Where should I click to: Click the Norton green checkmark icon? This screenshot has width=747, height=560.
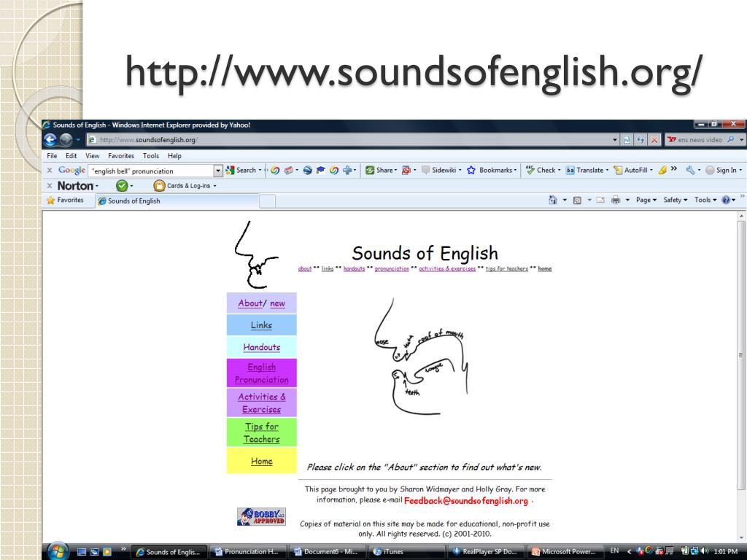(x=122, y=186)
